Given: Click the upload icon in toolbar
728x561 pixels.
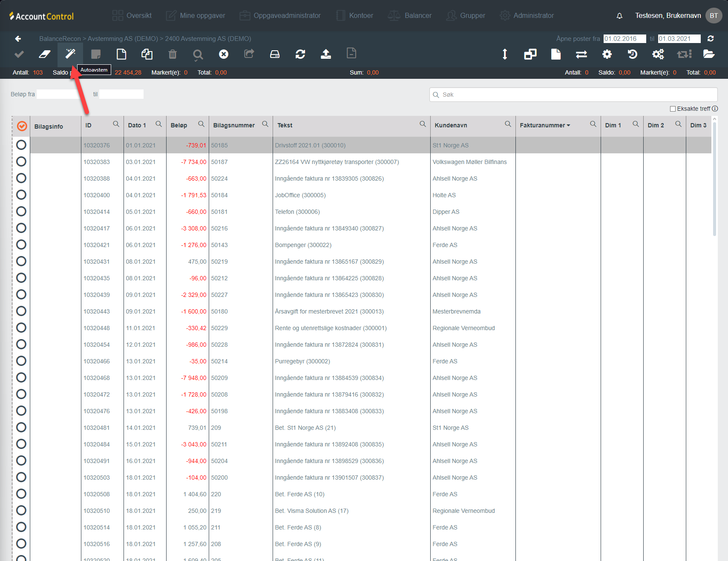Looking at the screenshot, I should (326, 54).
